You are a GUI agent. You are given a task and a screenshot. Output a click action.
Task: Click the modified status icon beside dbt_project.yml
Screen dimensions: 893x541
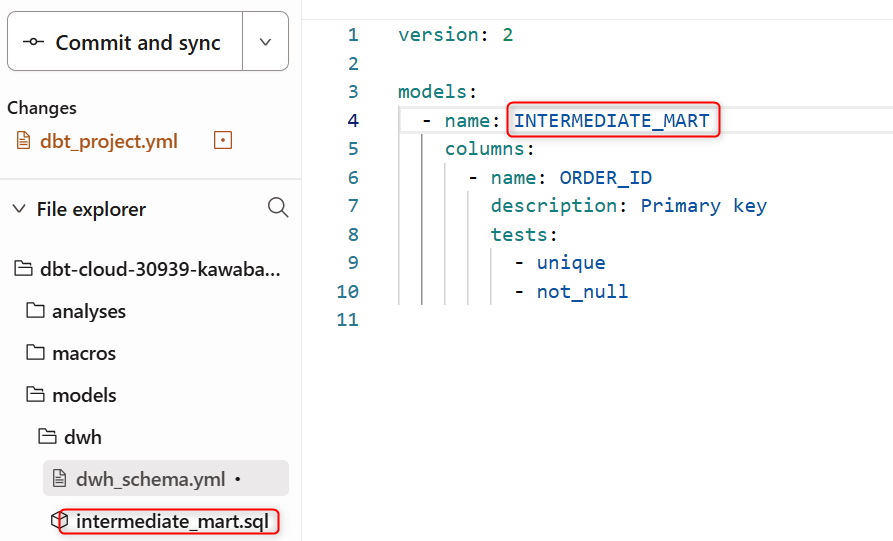coord(223,140)
